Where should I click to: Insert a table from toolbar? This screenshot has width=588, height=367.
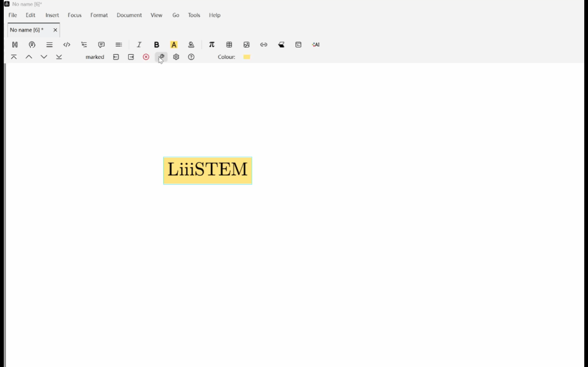(229, 45)
